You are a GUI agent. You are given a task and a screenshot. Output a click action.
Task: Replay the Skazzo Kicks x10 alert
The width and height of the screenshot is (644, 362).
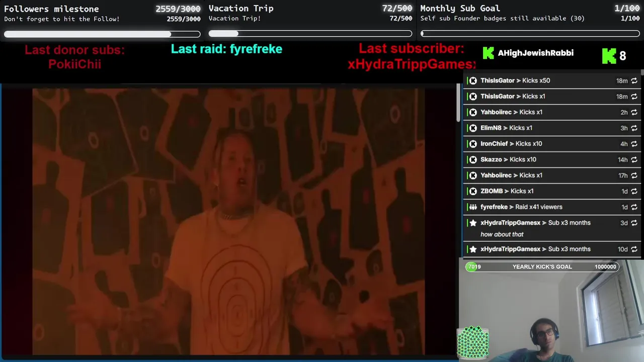[x=634, y=160]
